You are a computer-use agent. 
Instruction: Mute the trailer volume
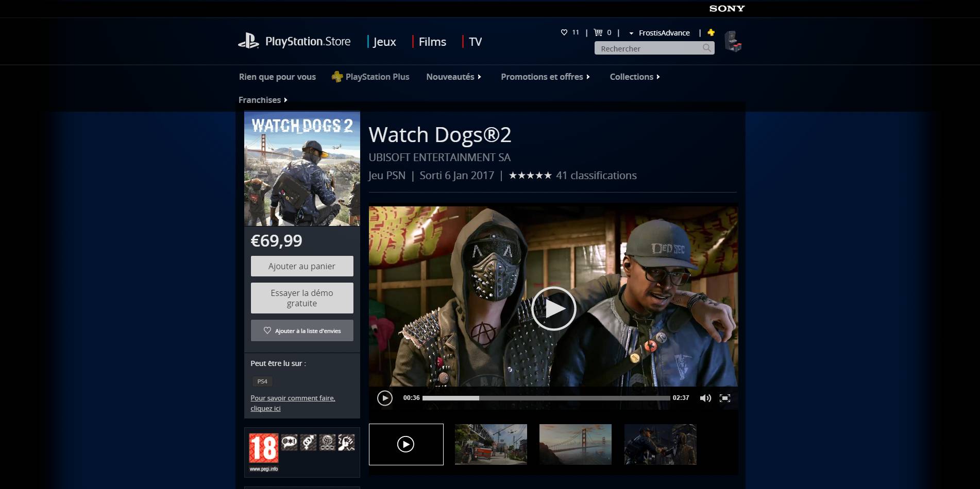[705, 398]
